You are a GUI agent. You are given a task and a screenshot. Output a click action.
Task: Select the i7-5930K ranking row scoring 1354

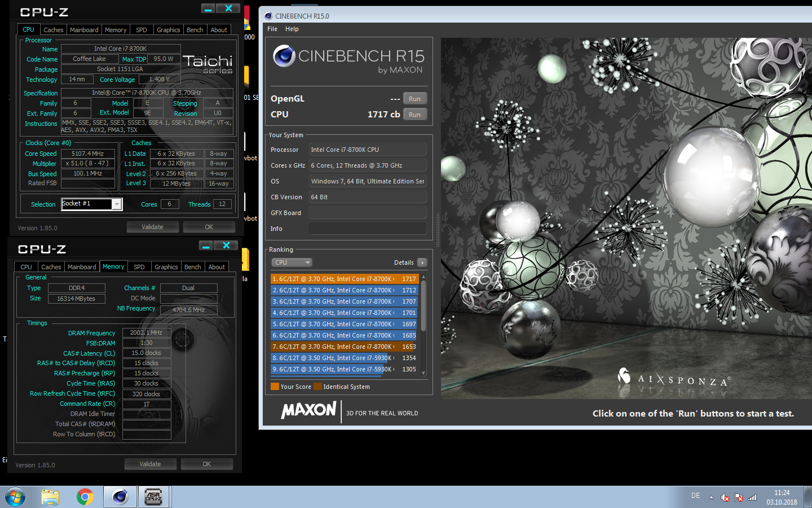(344, 358)
